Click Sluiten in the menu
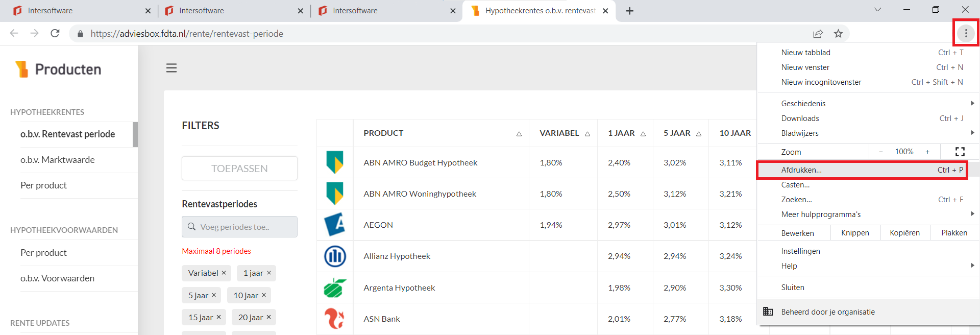The height and width of the screenshot is (335, 980). [868, 287]
